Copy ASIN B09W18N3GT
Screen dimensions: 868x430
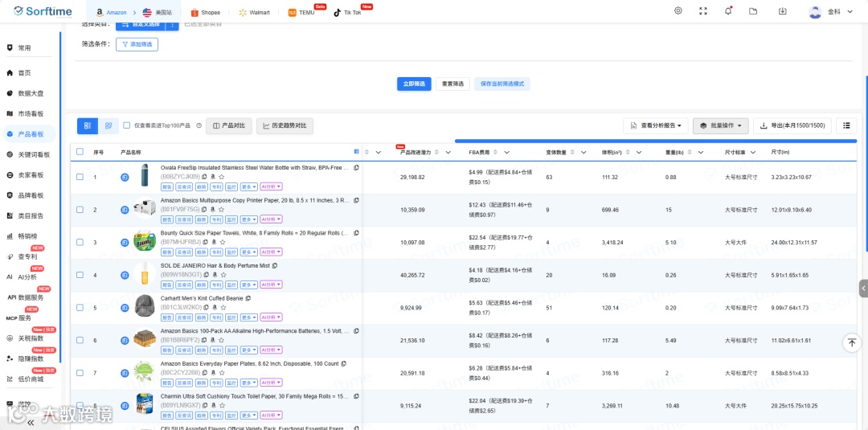point(207,275)
